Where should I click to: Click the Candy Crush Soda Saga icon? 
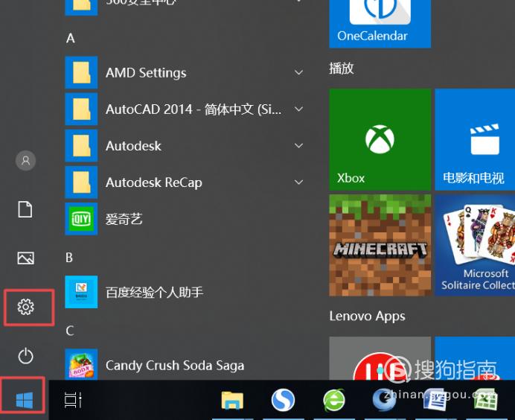81,364
